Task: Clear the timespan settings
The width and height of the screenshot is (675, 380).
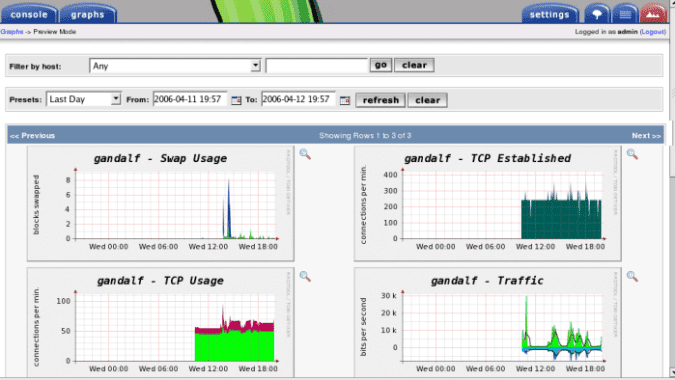Action: coord(427,100)
